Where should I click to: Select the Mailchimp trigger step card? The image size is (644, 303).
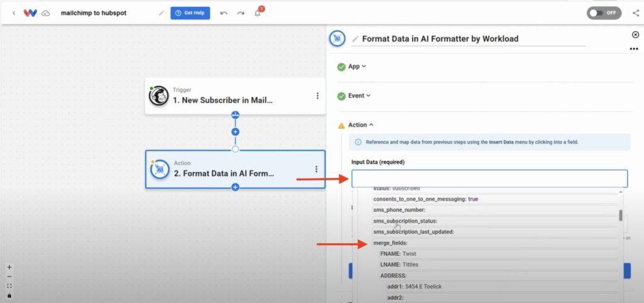235,96
